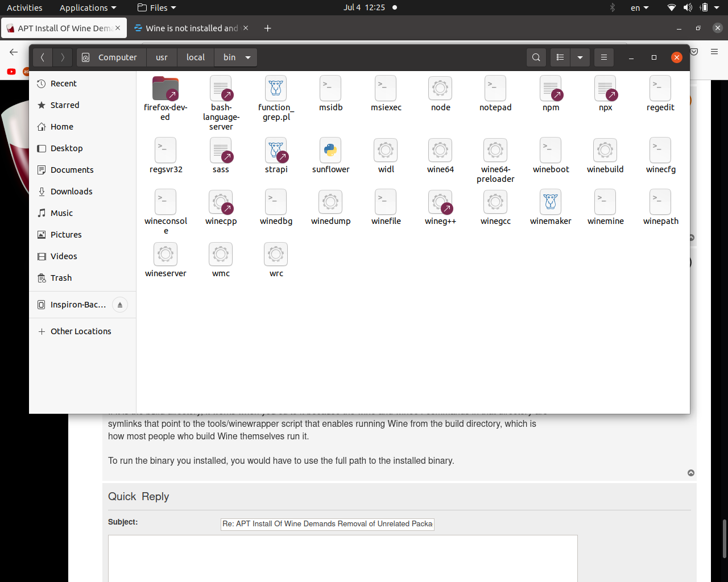Open Trash in the Files sidebar
This screenshot has height=582, width=728.
tap(82, 278)
